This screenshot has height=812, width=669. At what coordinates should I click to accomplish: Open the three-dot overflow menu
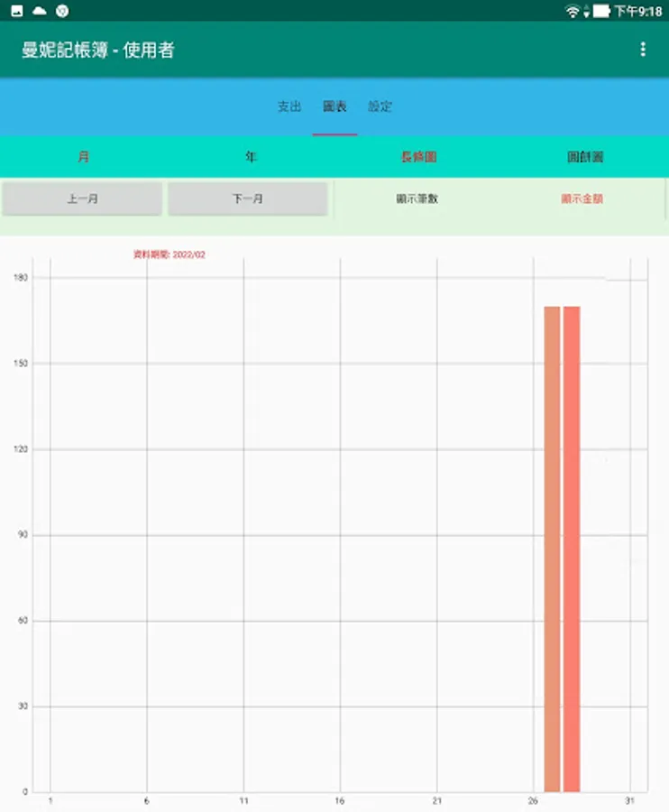pos(643,50)
